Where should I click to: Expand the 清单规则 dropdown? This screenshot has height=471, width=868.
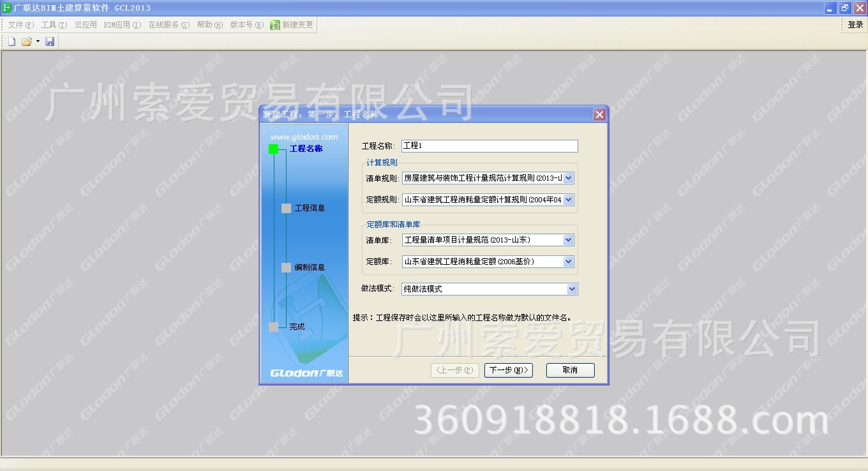(569, 179)
